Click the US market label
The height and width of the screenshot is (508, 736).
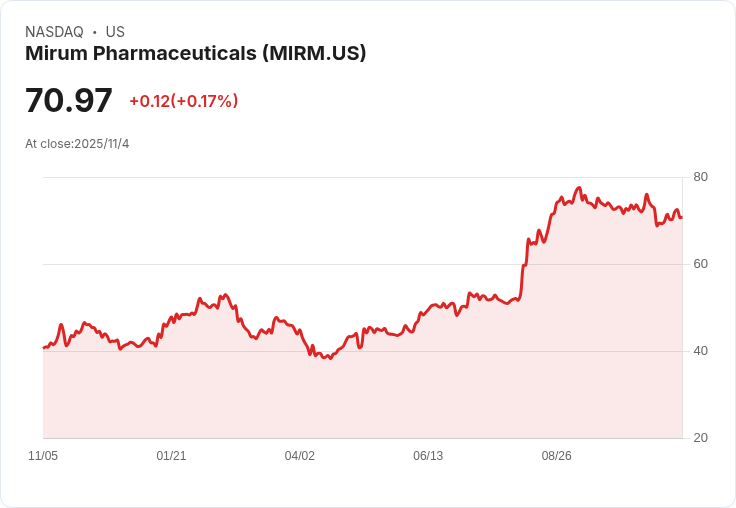[115, 32]
